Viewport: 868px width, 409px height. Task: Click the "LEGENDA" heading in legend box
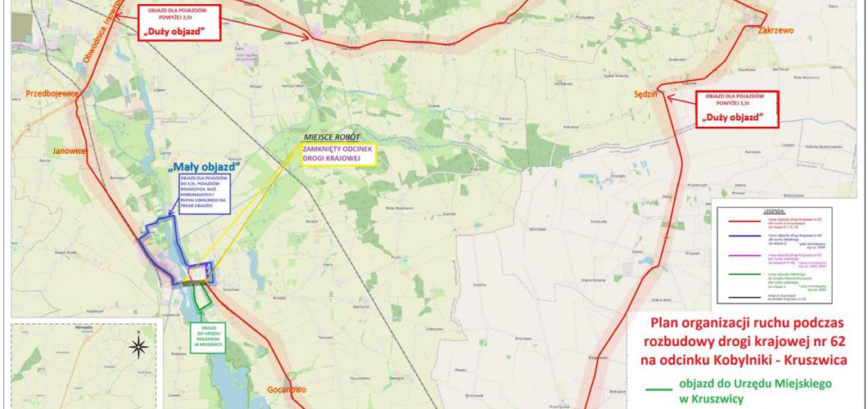[x=773, y=211]
